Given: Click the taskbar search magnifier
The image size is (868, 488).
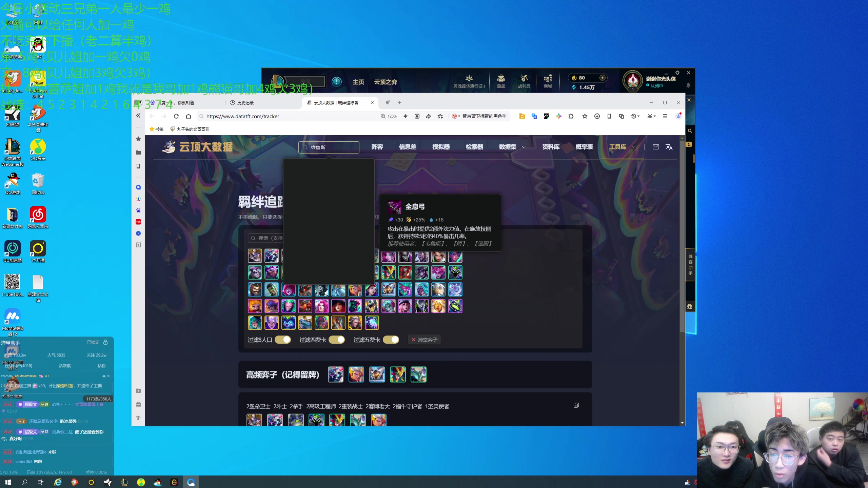Looking at the screenshot, I should [24, 482].
